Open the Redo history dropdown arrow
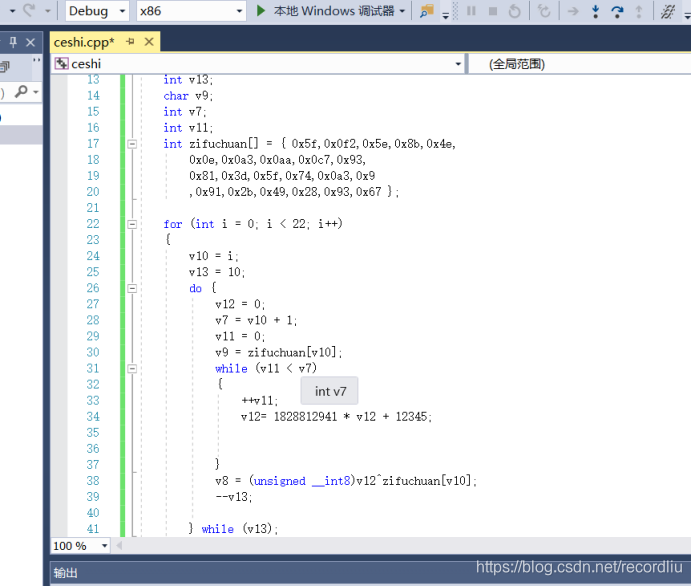This screenshot has width=692, height=586. [x=47, y=11]
